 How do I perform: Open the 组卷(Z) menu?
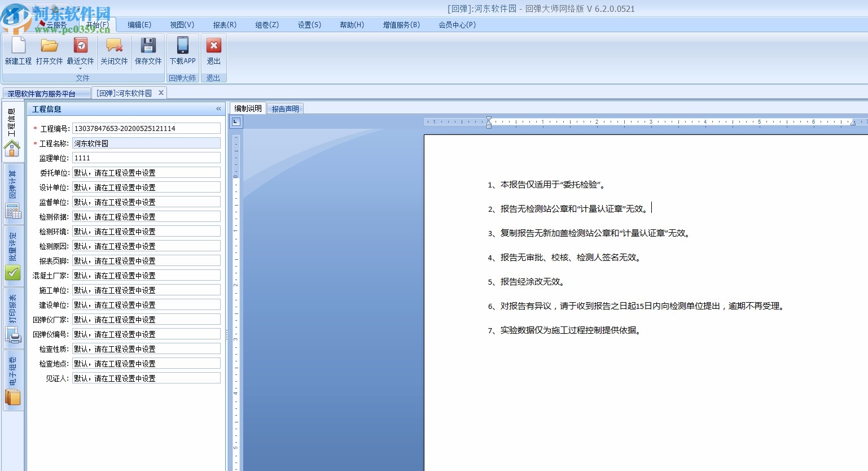pyautogui.click(x=267, y=25)
